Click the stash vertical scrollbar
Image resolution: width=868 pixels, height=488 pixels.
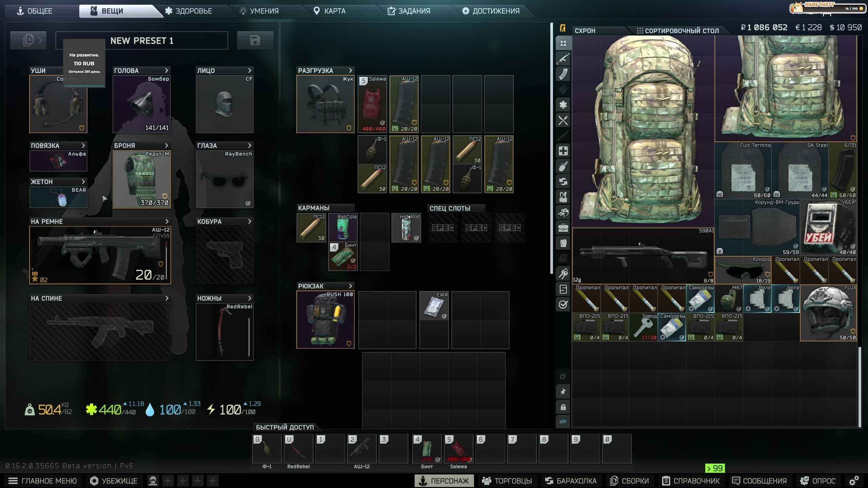pyautogui.click(x=859, y=386)
